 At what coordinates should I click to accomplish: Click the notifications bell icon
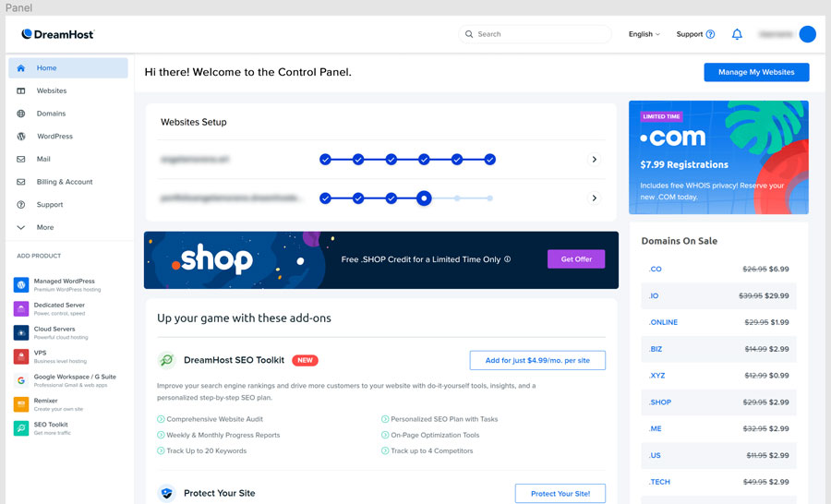[x=737, y=34]
